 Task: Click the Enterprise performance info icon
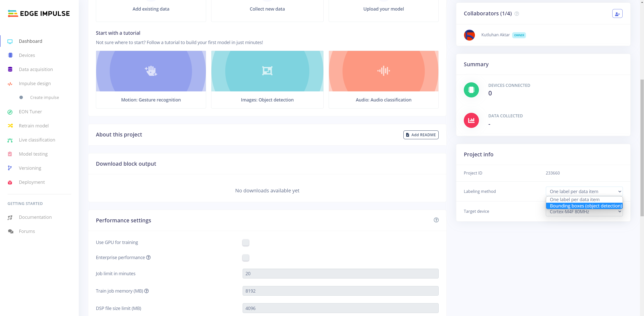tap(148, 257)
